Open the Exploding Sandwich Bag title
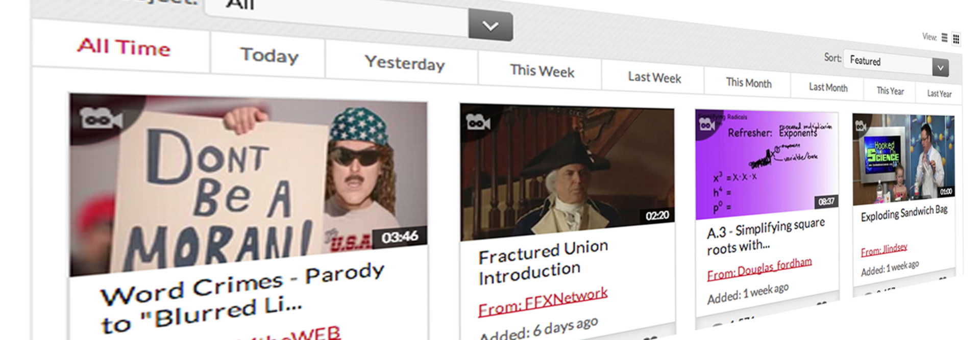 [904, 213]
